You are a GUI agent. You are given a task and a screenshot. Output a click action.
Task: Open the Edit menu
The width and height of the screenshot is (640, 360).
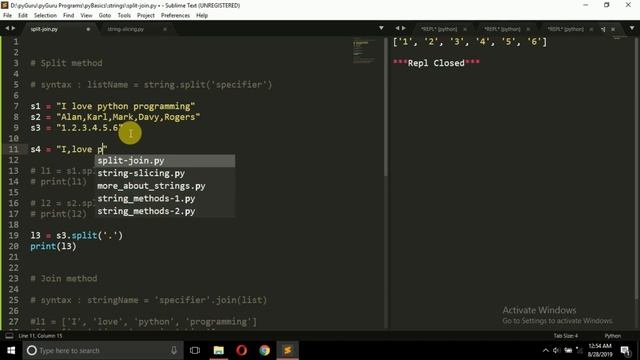pos(23,15)
